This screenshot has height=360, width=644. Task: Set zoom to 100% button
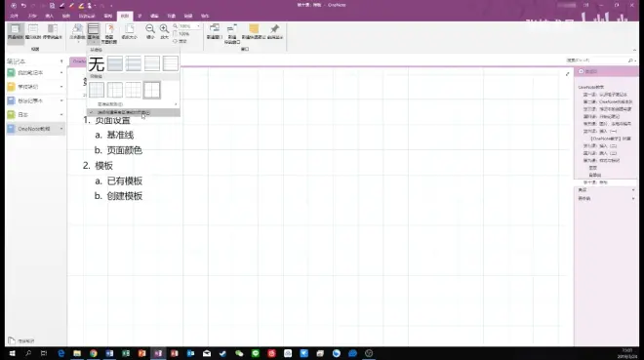181,34
